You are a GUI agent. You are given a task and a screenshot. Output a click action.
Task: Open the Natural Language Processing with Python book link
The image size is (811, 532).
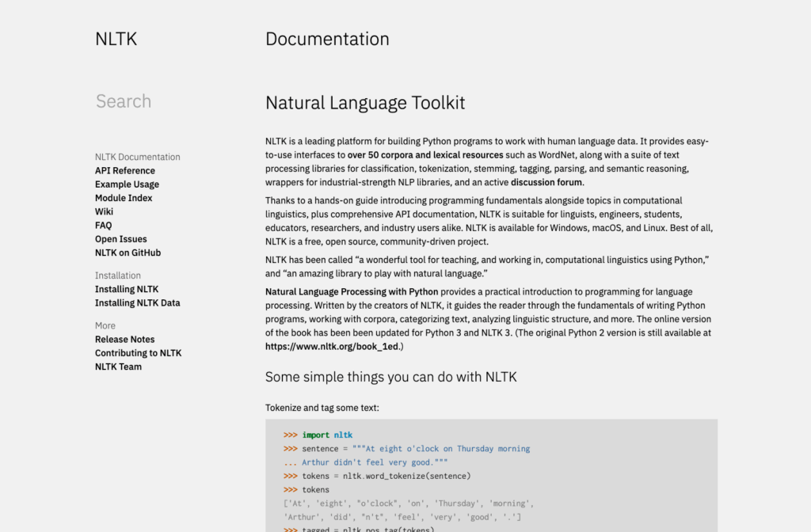pyautogui.click(x=351, y=291)
